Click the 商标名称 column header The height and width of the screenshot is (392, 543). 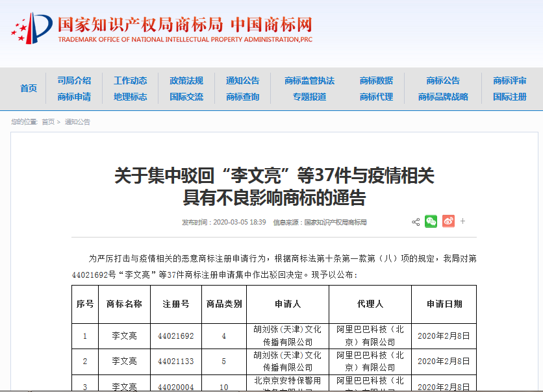[124, 304]
